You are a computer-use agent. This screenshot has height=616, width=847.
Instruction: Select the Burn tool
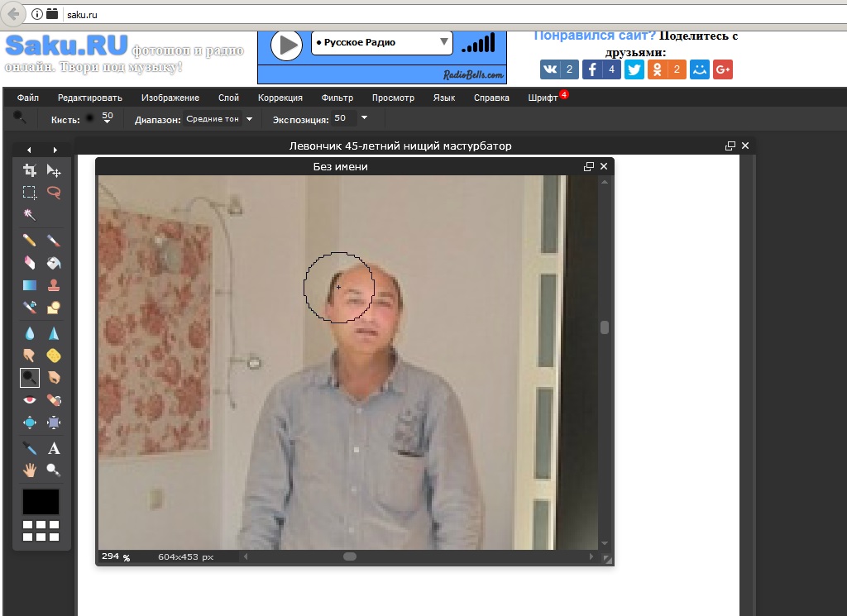pyautogui.click(x=54, y=377)
